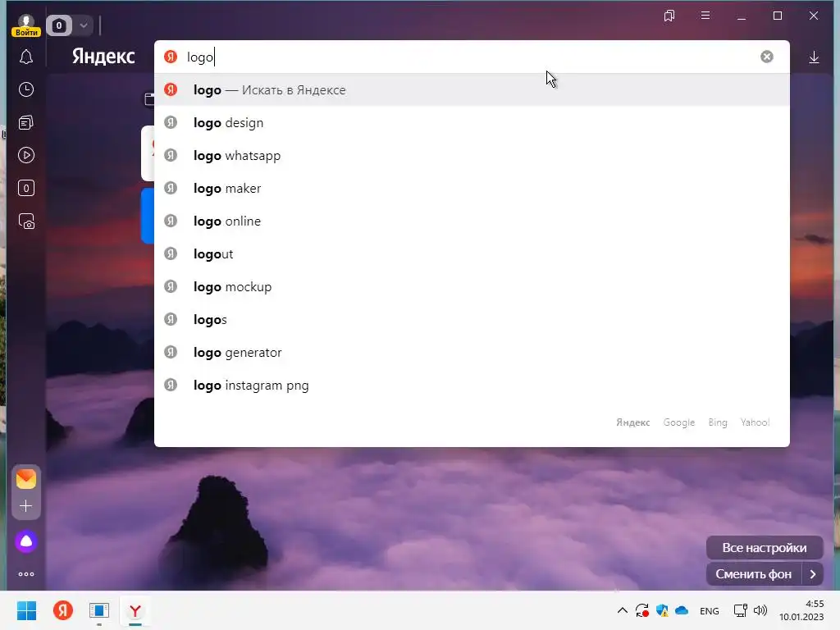The image size is (840, 630).
Task: Switch search engine to Яндекс
Action: point(632,422)
